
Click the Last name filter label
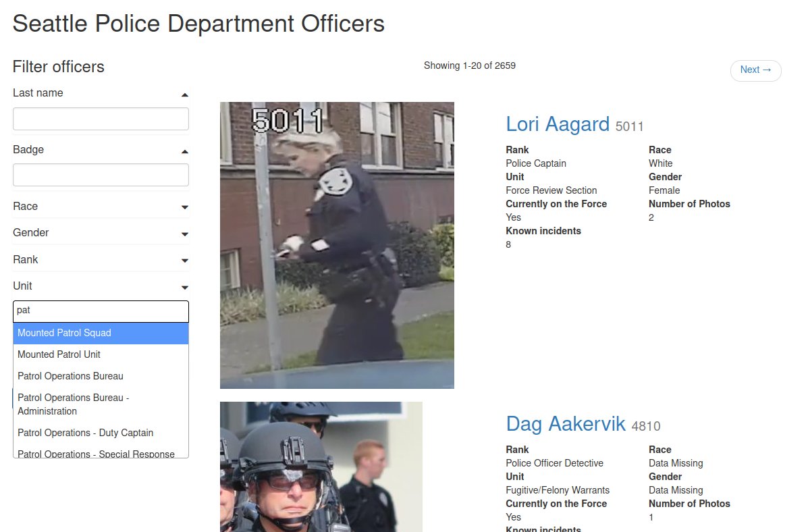[x=38, y=92]
